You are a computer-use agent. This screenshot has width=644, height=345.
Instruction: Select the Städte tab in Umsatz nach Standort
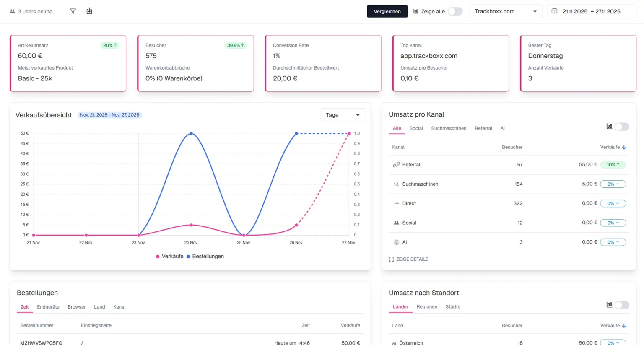(452, 306)
